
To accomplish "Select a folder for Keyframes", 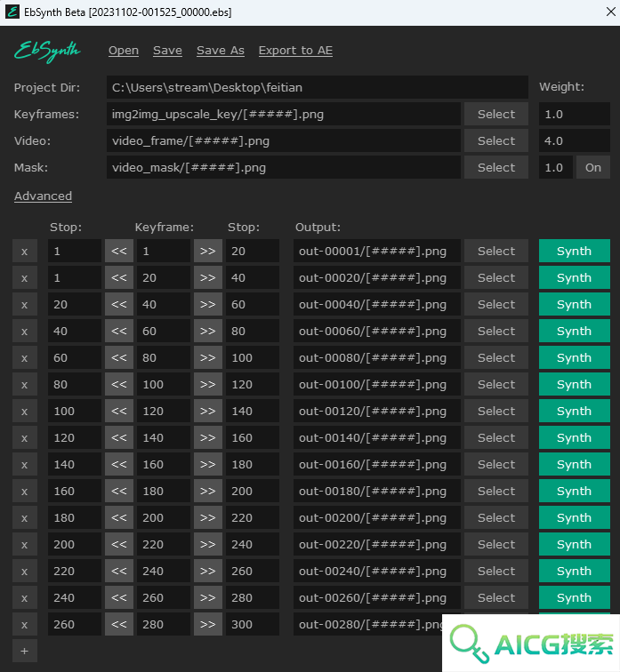I will click(x=496, y=114).
